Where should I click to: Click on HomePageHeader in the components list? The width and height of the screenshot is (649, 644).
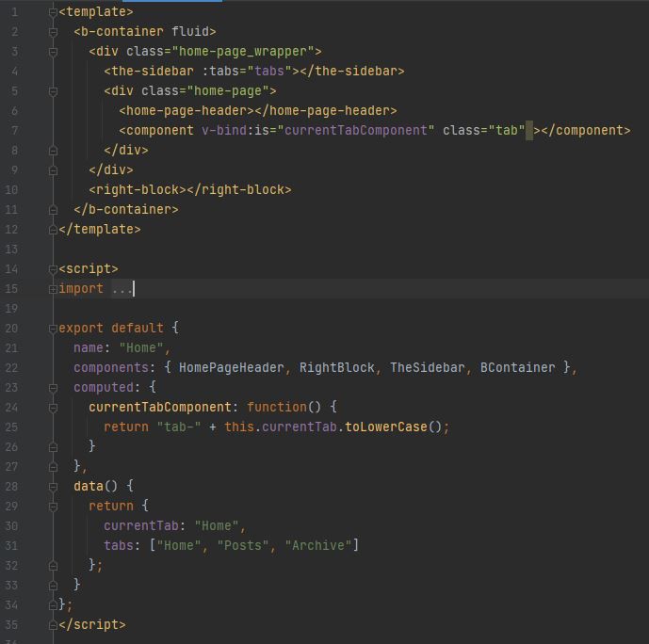(232, 368)
